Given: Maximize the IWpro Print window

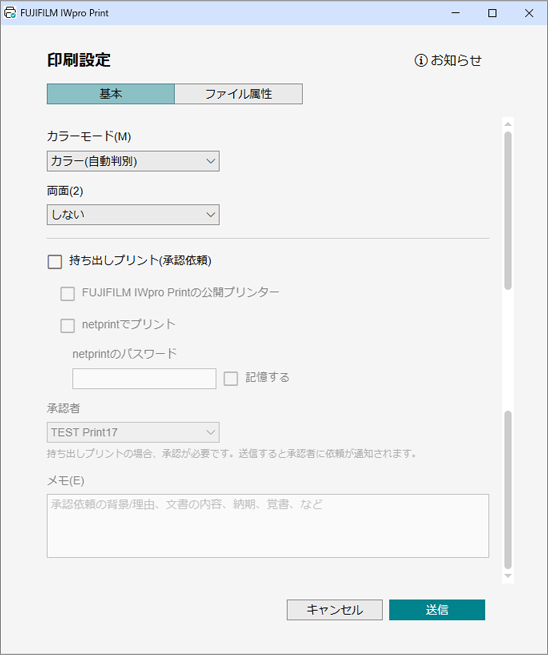Looking at the screenshot, I should [x=492, y=13].
